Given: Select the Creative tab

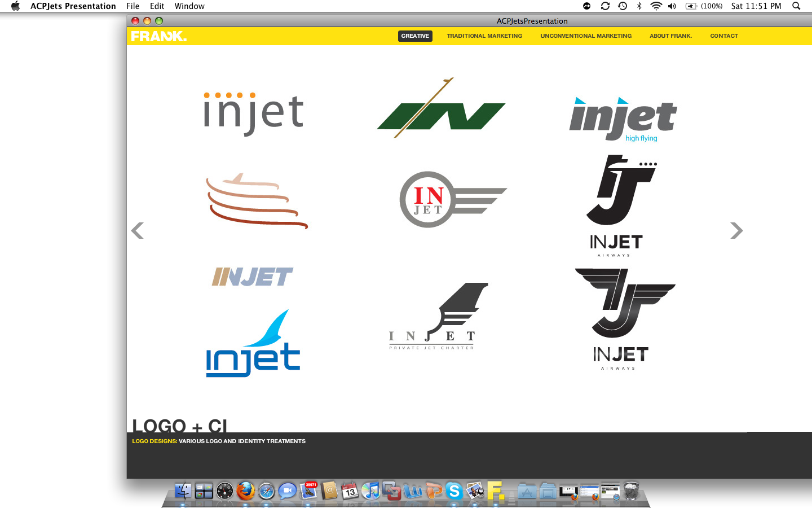Looking at the screenshot, I should click(415, 36).
